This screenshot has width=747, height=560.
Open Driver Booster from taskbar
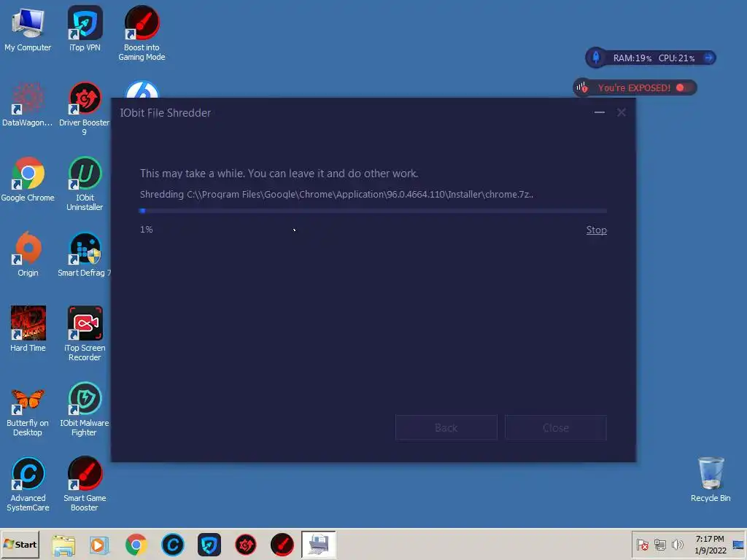[x=246, y=545]
